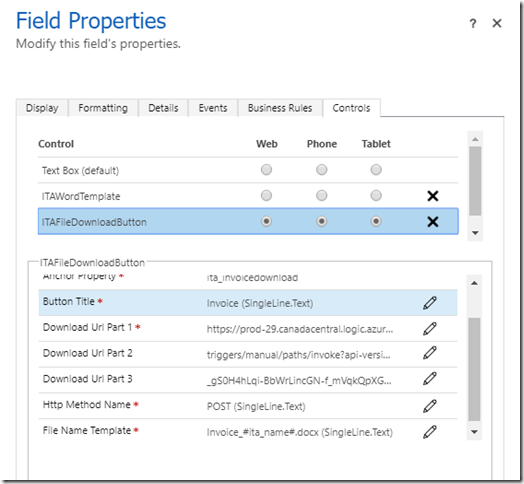Click the control list scrollbar thumb
Viewport: 524px width, 484px height.
coord(475,181)
